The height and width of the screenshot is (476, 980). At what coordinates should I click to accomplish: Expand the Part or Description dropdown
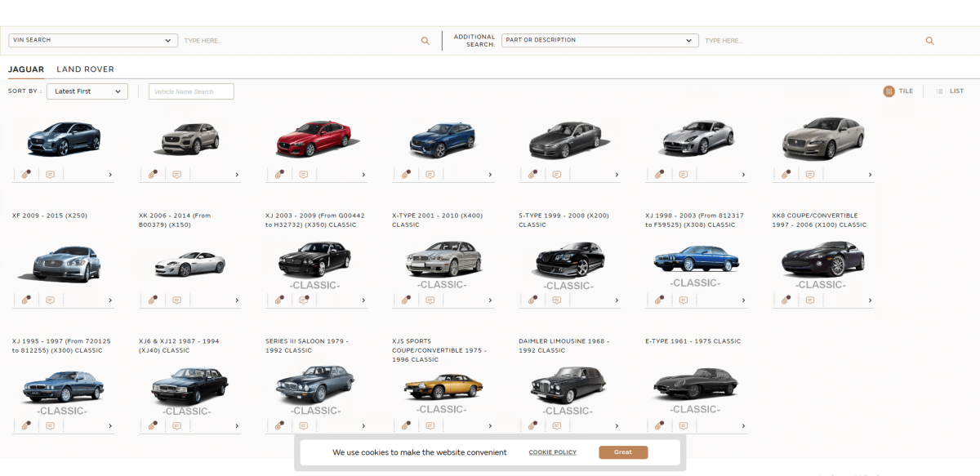[x=599, y=40]
